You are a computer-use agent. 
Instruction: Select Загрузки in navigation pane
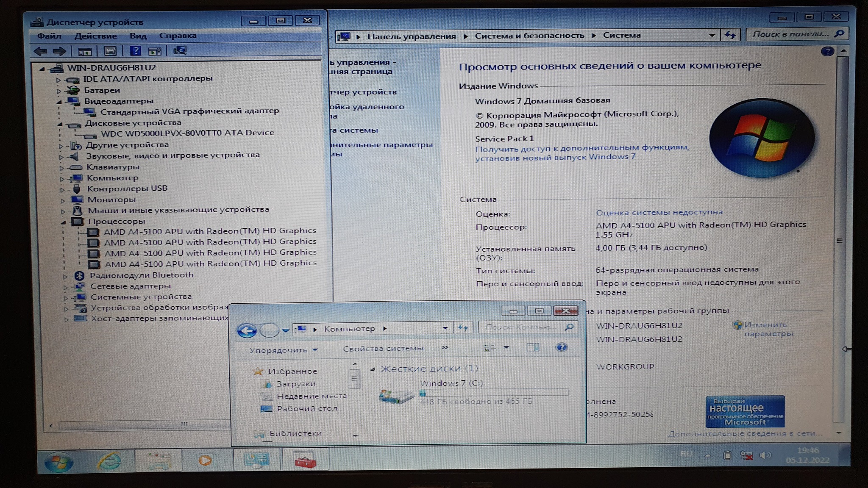click(x=296, y=384)
